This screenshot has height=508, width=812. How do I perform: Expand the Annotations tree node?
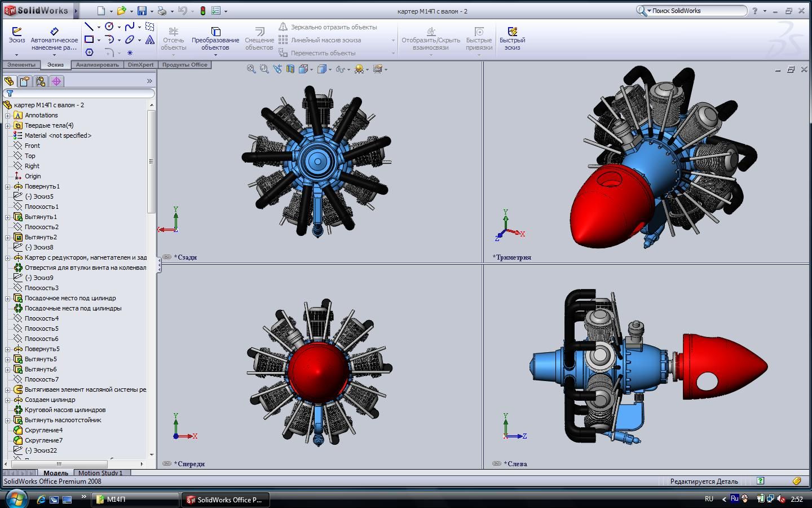[x=8, y=115]
